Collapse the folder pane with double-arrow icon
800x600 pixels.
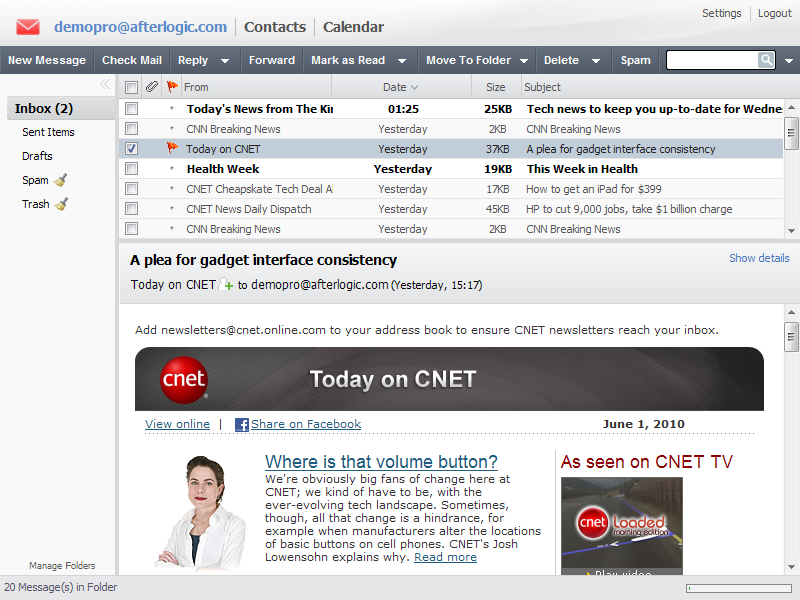[x=105, y=84]
